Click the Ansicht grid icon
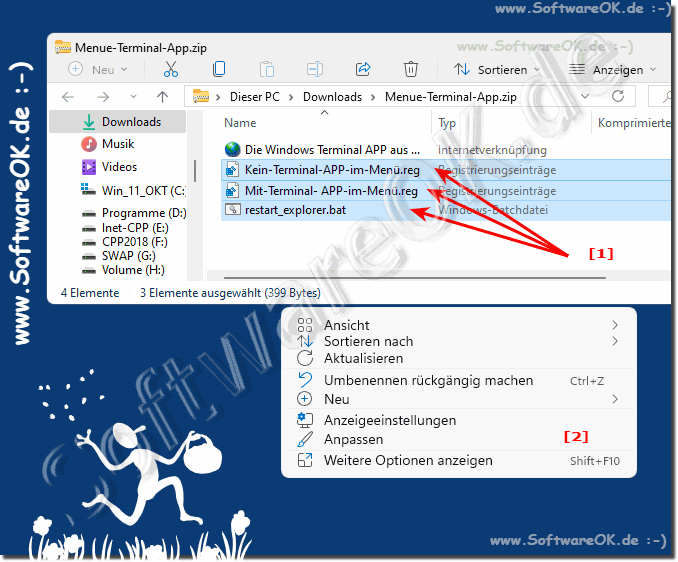Screen dimensions: 678x562 [x=305, y=325]
